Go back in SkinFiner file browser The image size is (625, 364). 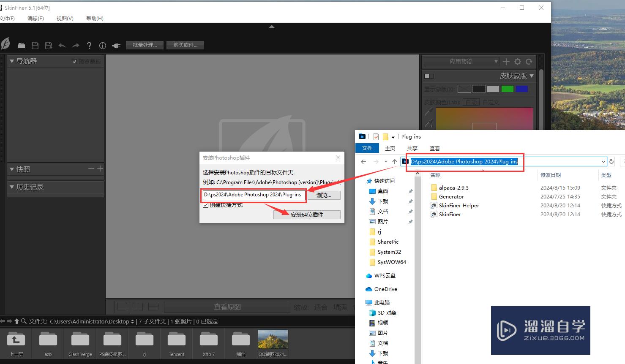click(3, 321)
